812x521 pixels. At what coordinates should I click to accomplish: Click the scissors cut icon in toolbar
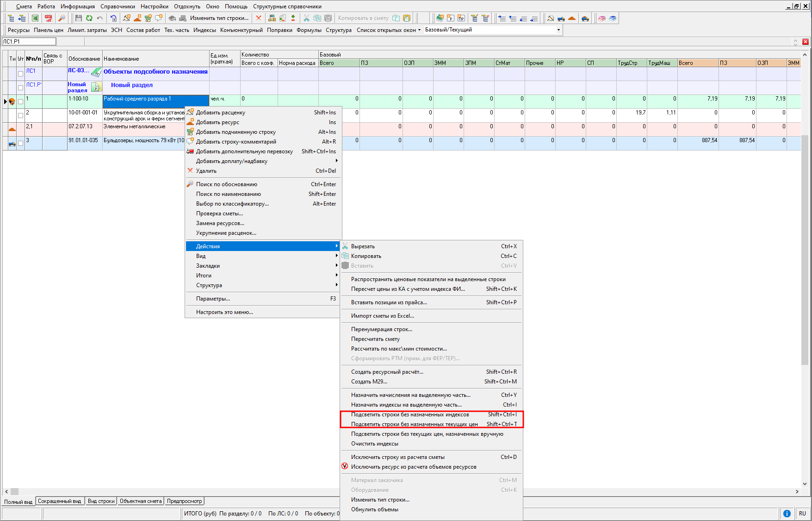pos(306,18)
